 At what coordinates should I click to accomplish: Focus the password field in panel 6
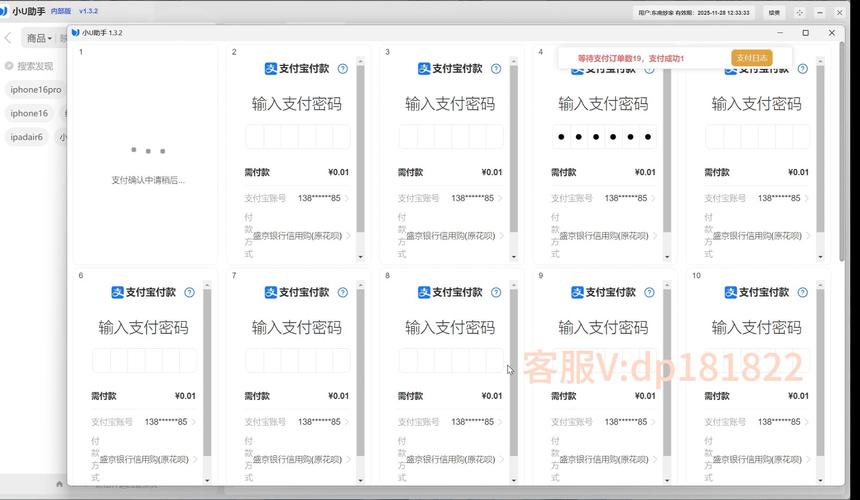coord(145,360)
